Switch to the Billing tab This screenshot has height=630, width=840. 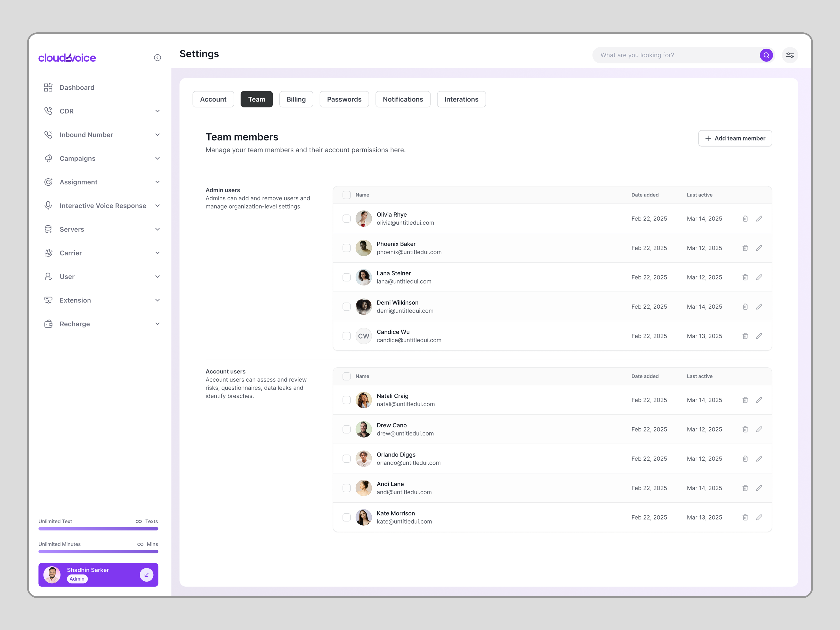tap(296, 99)
